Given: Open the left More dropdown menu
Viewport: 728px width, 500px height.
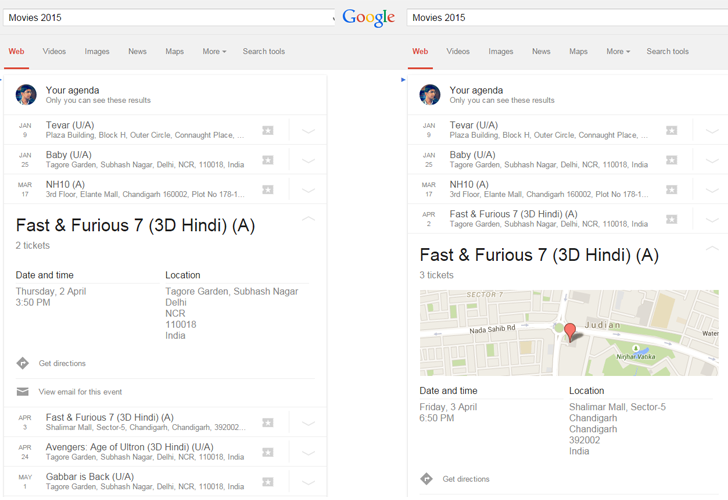Looking at the screenshot, I should tap(214, 52).
